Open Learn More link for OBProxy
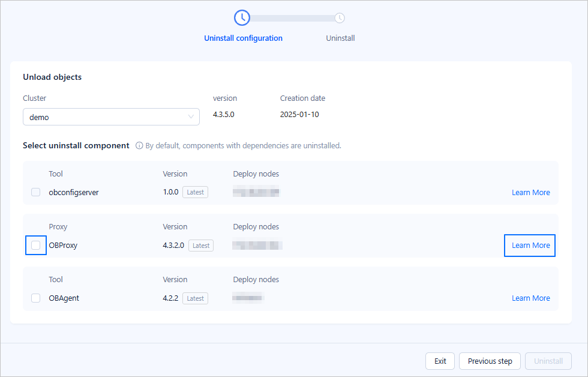The width and height of the screenshot is (588, 377). (x=530, y=246)
